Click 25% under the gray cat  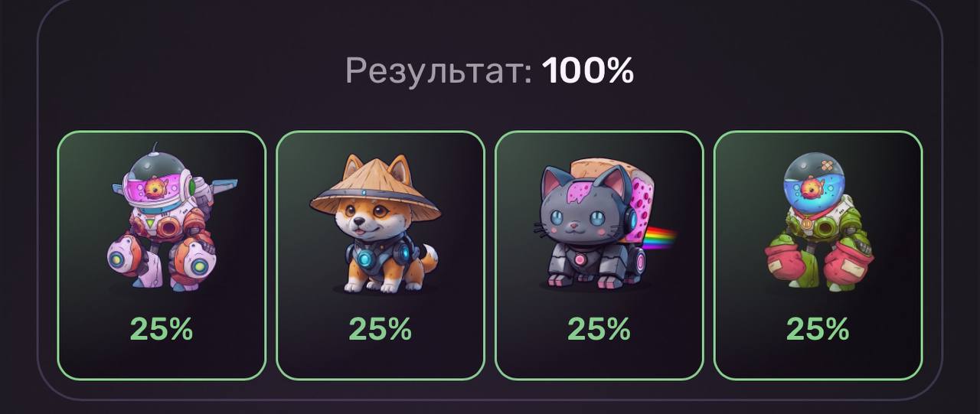point(599,330)
